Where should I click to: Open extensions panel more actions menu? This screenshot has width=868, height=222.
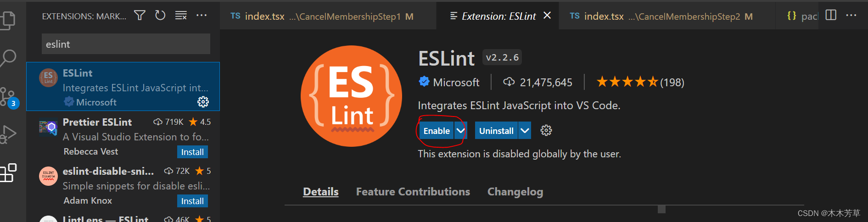[x=202, y=16]
